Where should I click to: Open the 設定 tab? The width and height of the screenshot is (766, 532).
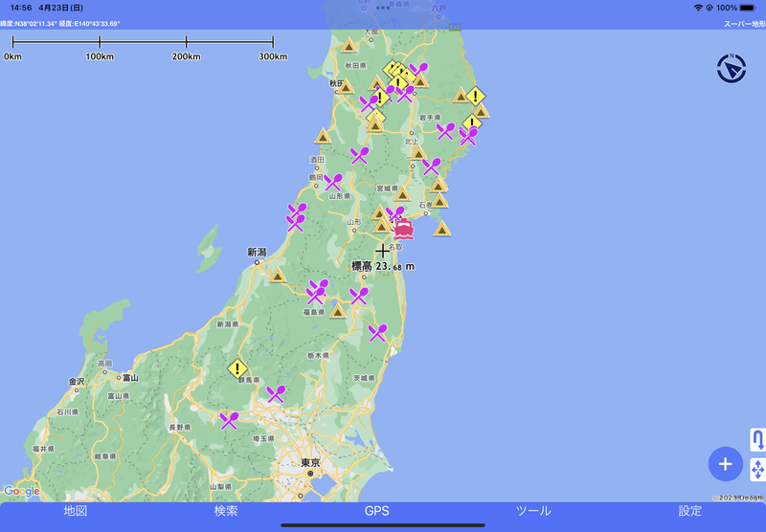tap(689, 511)
